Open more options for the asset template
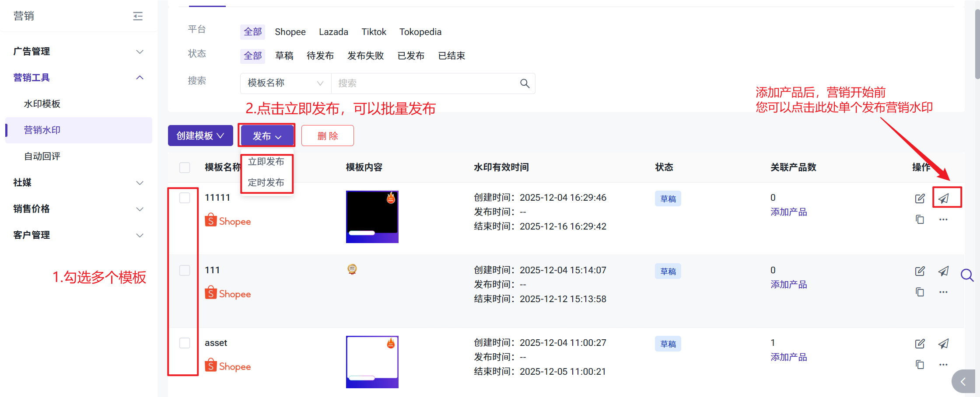The height and width of the screenshot is (397, 980). (943, 365)
